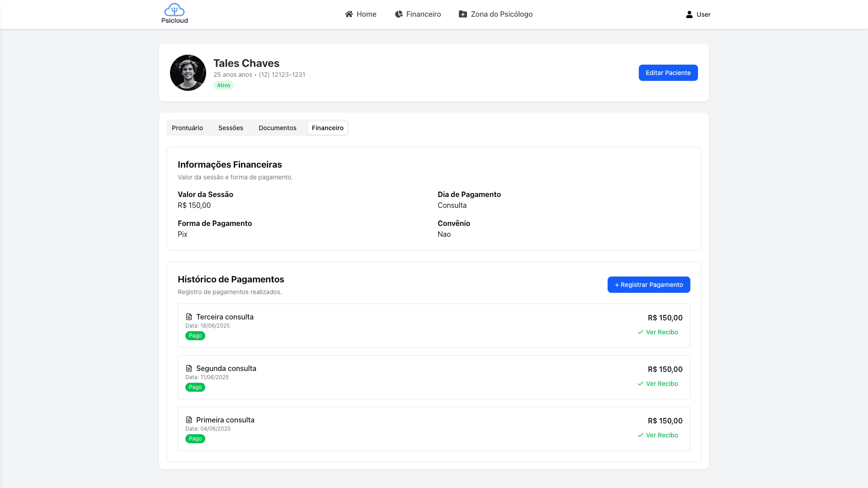Open Ver Recibo for Primeira consulta
The image size is (868, 488).
(x=658, y=435)
